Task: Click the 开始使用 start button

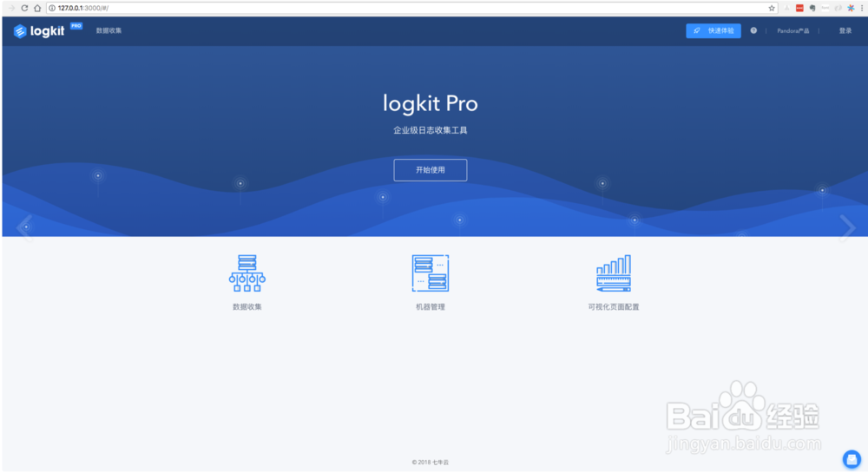Action: (x=431, y=170)
